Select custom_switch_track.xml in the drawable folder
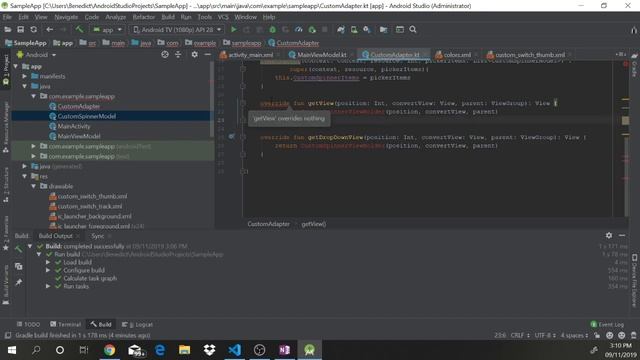The image size is (640, 360). pos(89,206)
